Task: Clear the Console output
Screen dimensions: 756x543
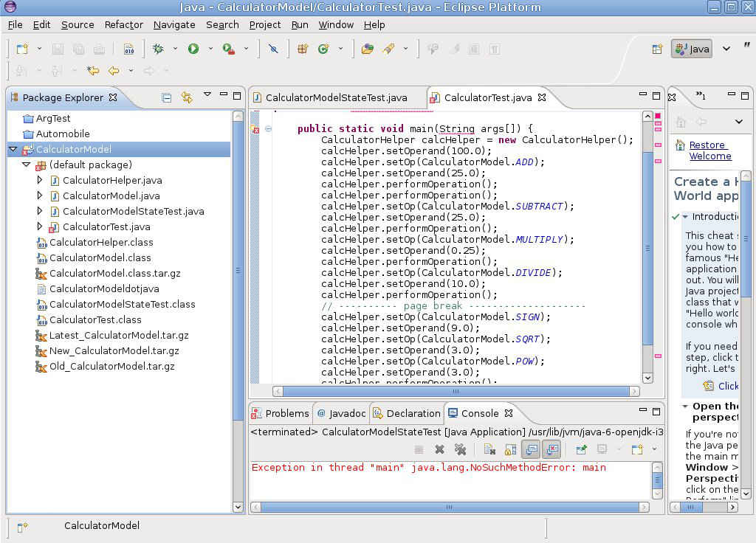Action: (x=490, y=449)
